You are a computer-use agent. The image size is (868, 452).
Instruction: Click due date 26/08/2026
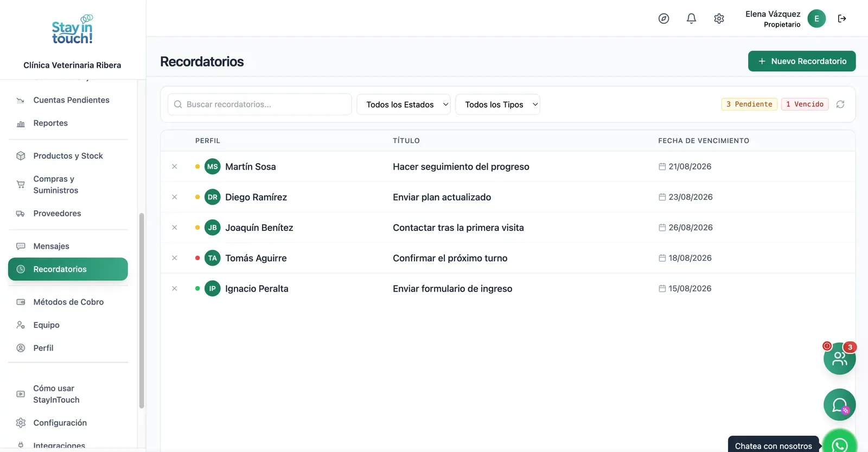tap(690, 228)
